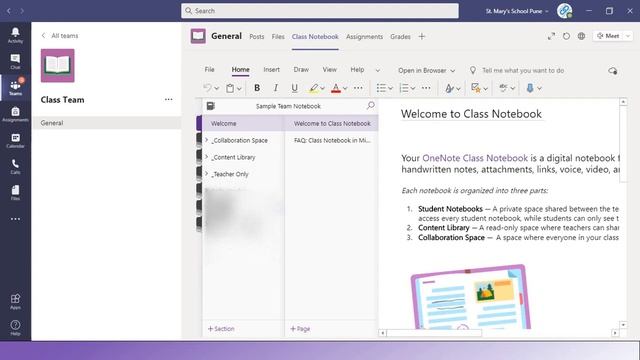640x360 pixels.
Task: Search the notebook with magnifier icon
Action: click(x=370, y=106)
